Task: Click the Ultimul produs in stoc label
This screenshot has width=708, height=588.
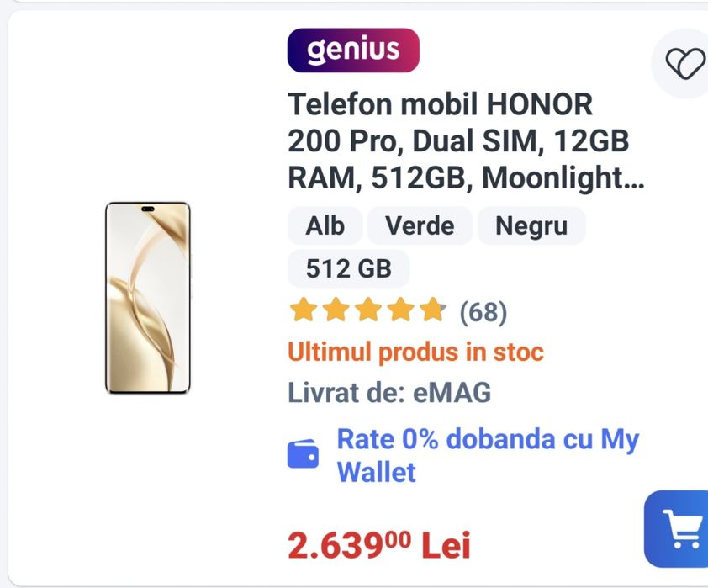Action: click(415, 352)
